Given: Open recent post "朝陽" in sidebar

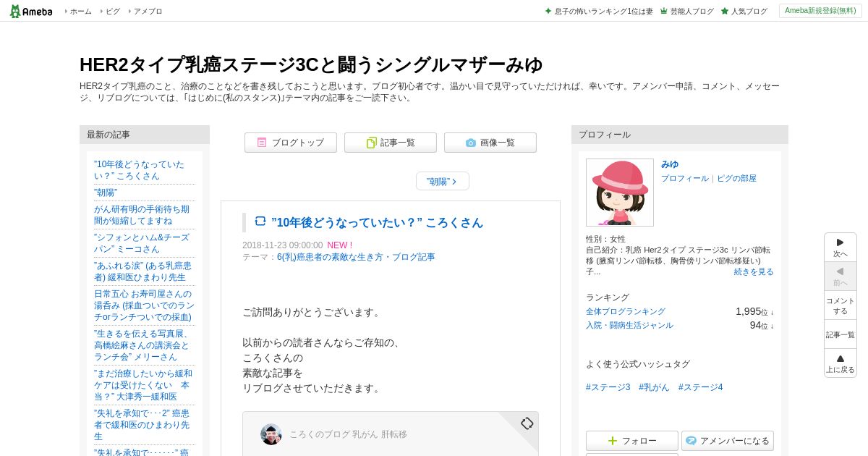Looking at the screenshot, I should [106, 193].
